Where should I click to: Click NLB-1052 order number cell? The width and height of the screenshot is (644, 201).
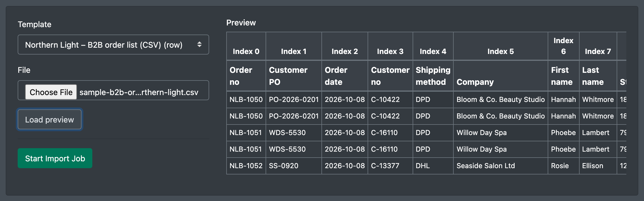click(x=246, y=166)
